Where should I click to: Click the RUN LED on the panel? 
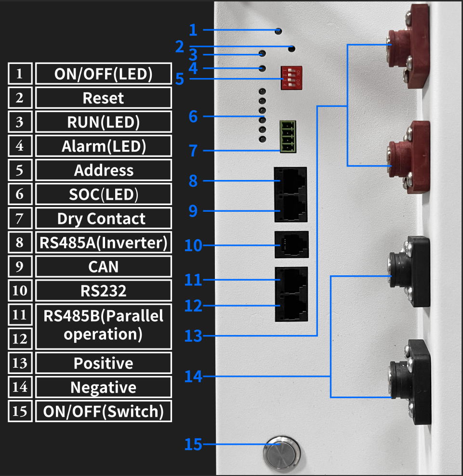pos(262,54)
